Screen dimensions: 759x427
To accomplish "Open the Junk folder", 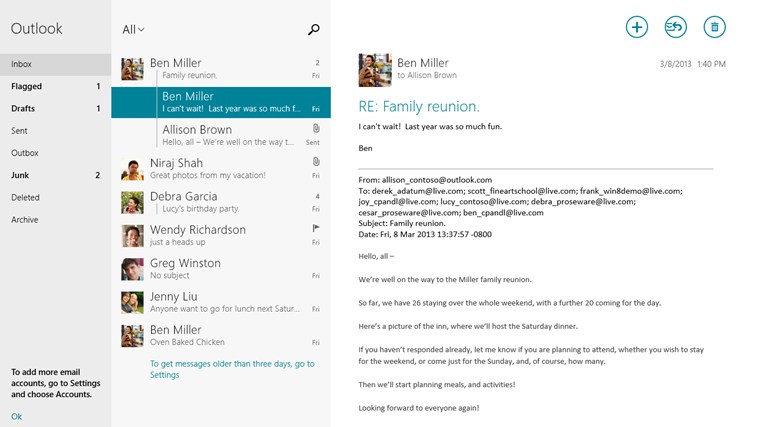I will [56, 175].
